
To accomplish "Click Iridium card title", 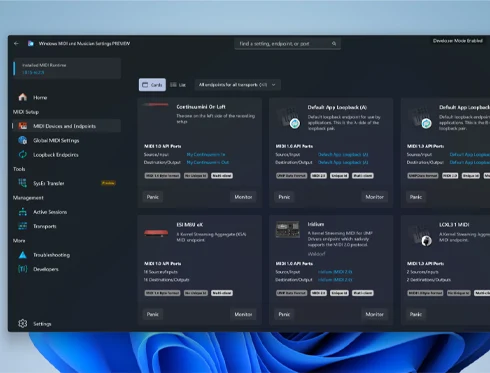I will [315, 224].
